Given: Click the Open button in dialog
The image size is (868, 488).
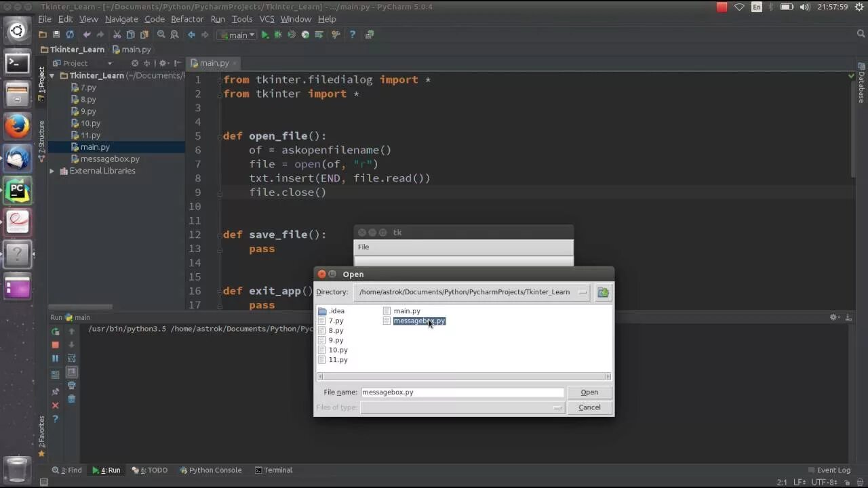Looking at the screenshot, I should tap(589, 392).
